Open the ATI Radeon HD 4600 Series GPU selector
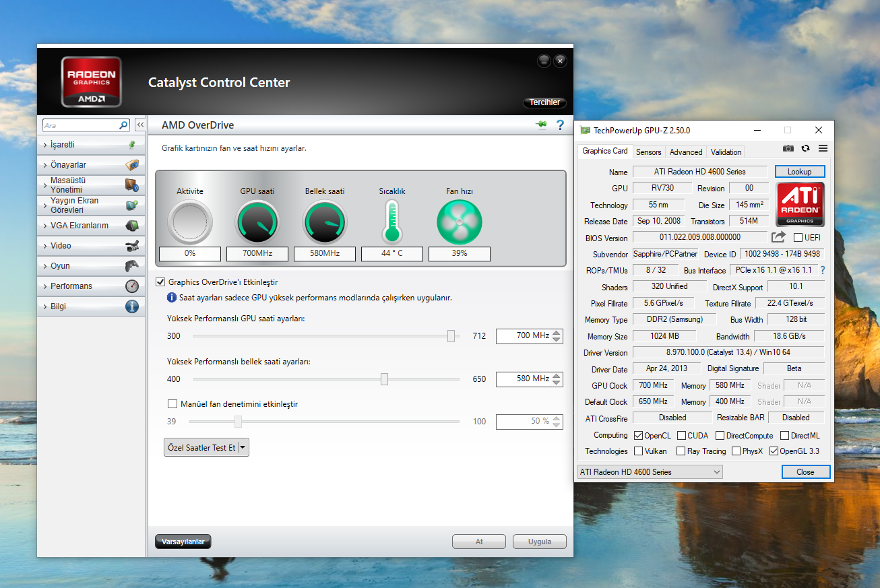This screenshot has width=880, height=588. tap(650, 472)
